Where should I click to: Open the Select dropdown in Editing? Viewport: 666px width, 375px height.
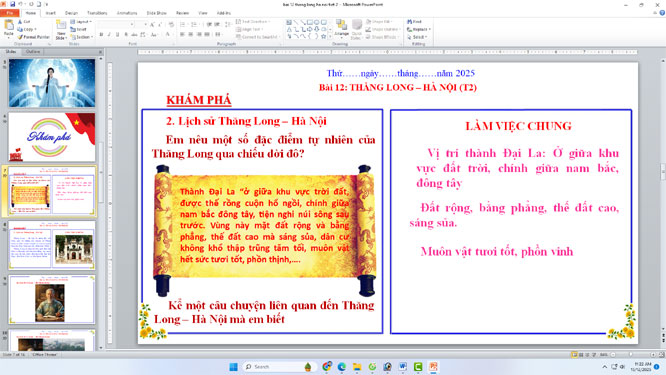(x=417, y=37)
